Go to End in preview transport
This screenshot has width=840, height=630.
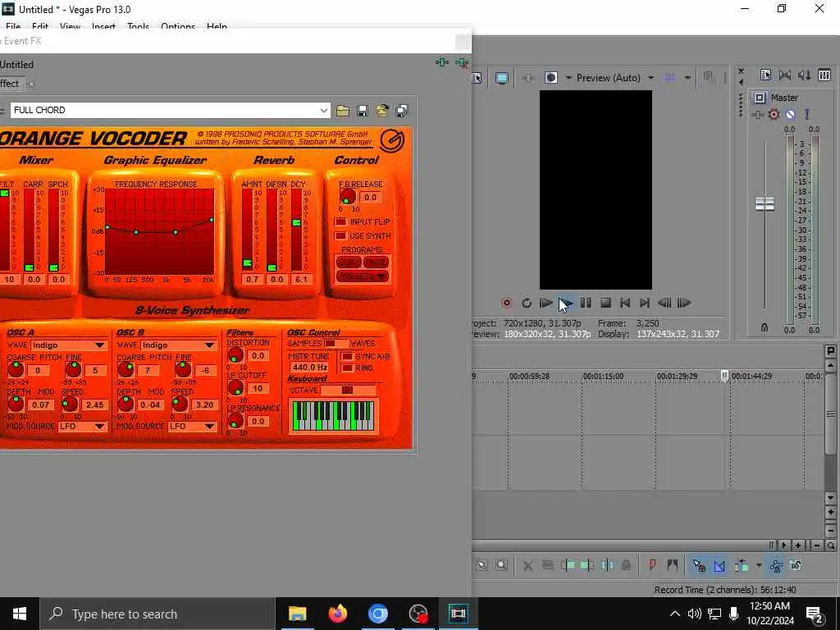645,304
